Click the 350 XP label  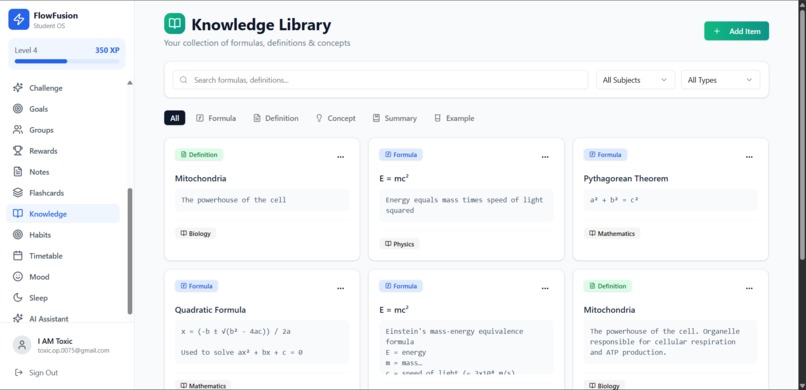pyautogui.click(x=107, y=50)
